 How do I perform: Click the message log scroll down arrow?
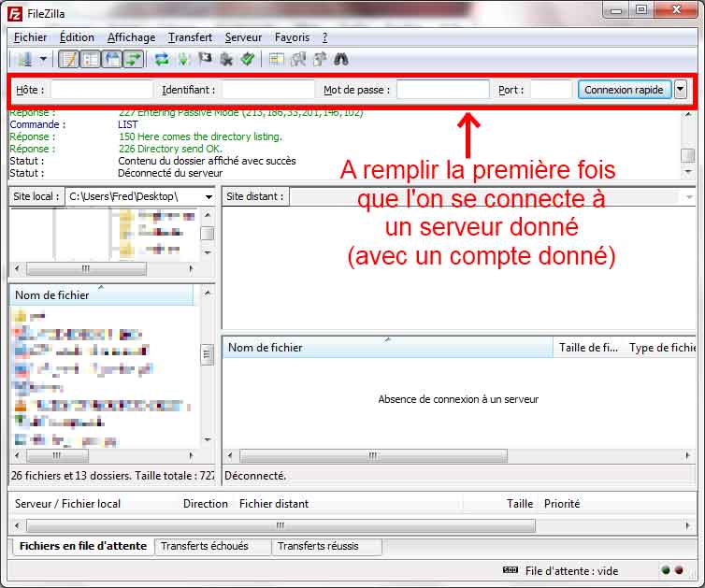[x=688, y=172]
